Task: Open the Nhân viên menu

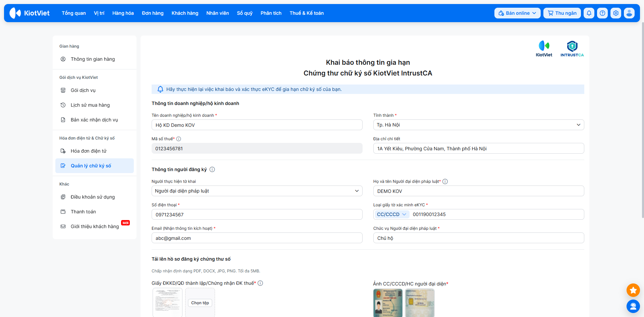Action: click(x=218, y=13)
